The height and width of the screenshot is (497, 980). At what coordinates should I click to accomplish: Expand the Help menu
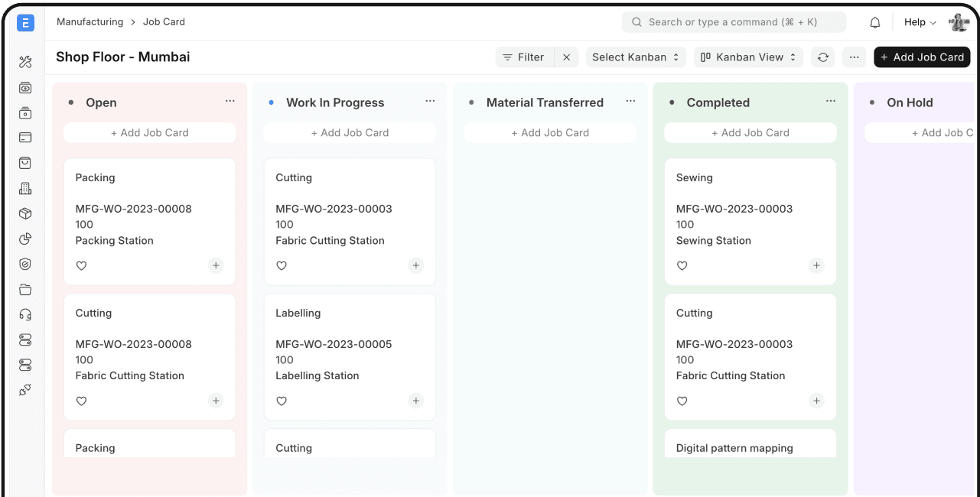coord(919,22)
